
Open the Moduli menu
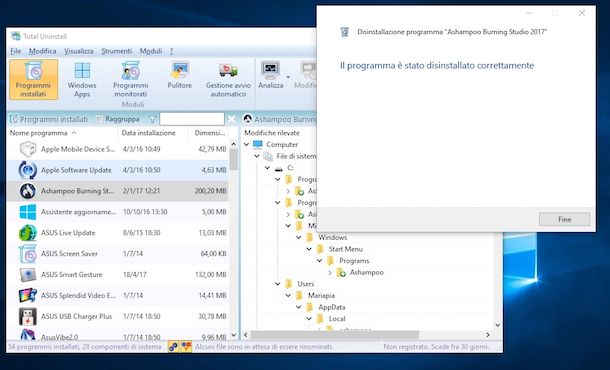[x=151, y=51]
